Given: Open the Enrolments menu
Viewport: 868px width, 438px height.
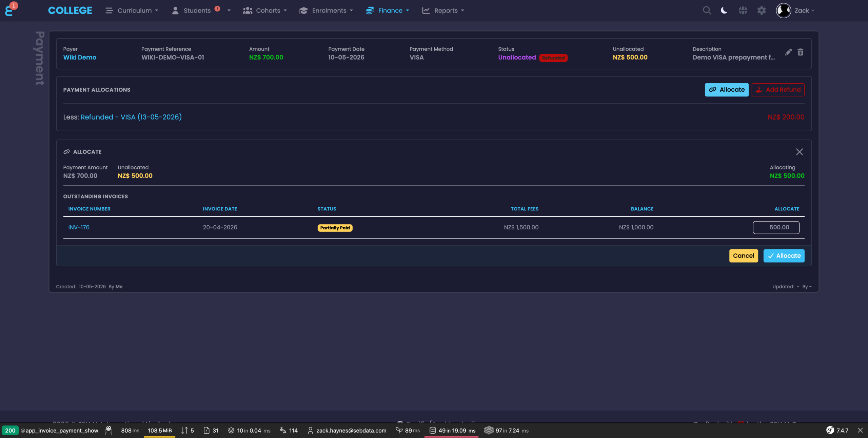Looking at the screenshot, I should point(326,11).
